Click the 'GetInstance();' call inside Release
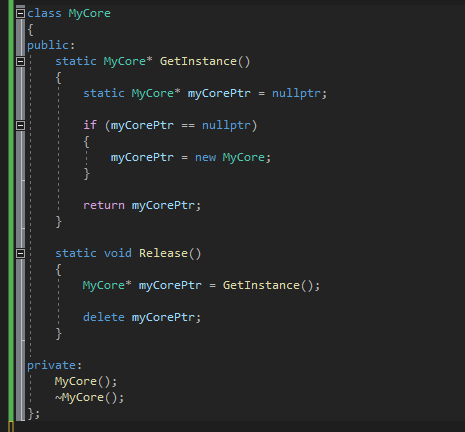The height and width of the screenshot is (432, 465). 271,285
